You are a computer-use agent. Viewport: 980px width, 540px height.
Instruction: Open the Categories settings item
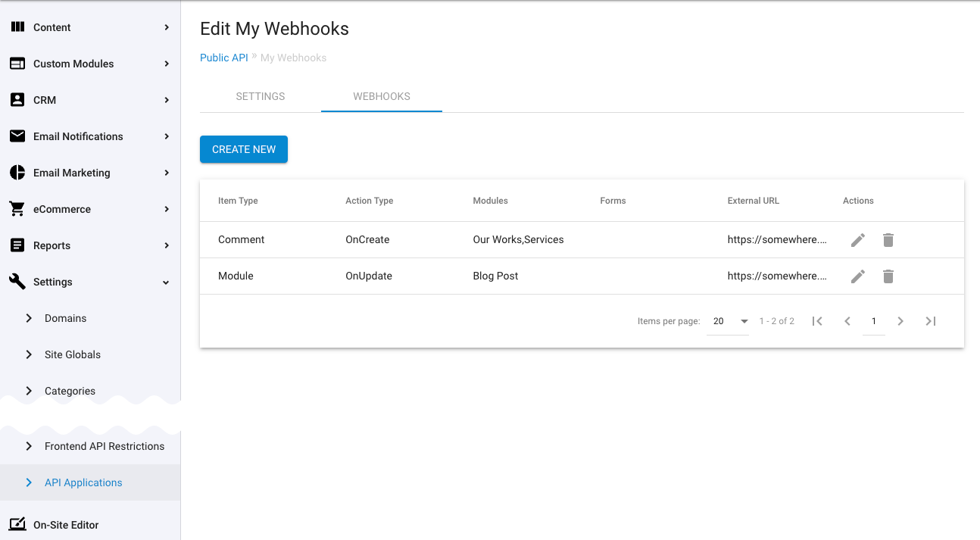[x=70, y=391]
